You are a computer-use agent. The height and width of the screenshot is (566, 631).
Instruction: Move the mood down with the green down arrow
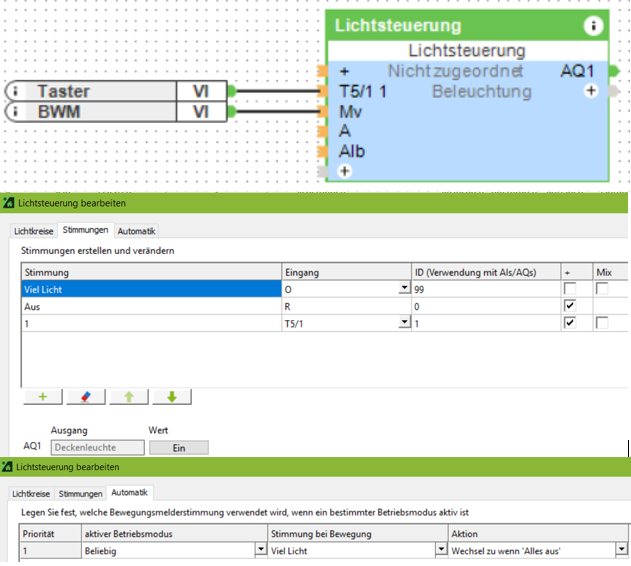[171, 397]
